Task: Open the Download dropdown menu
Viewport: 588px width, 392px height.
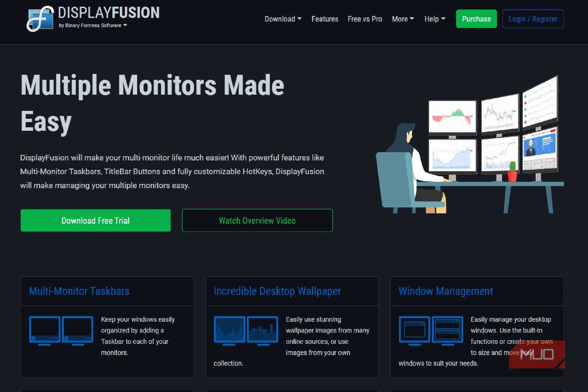Action: pos(283,19)
